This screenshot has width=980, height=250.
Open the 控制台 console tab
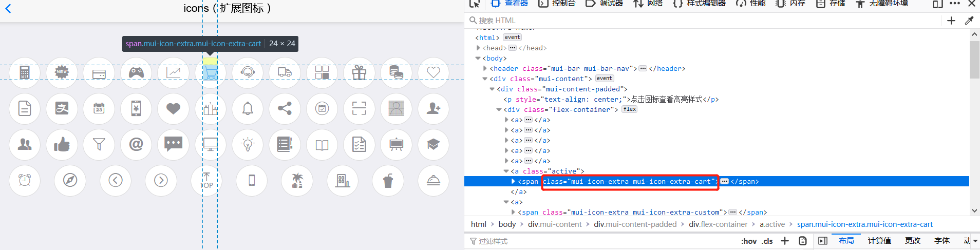point(557,3)
